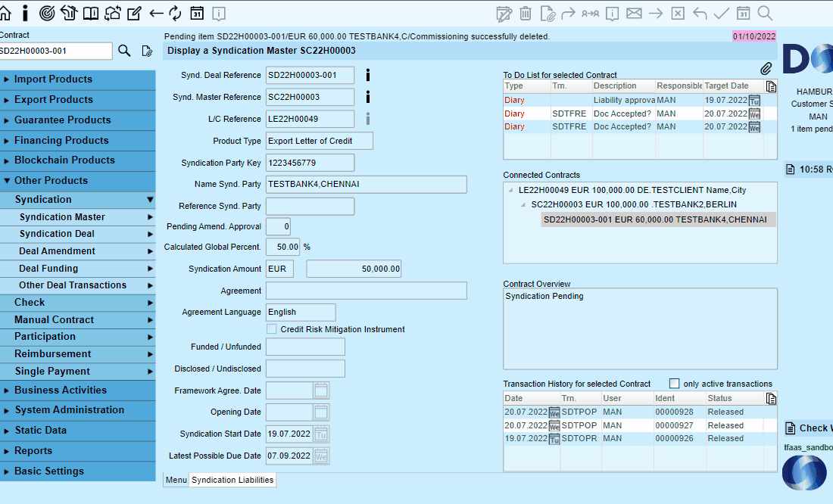Viewport: 833px width, 504px height.
Task: Click the open book info icon
Action: 90,13
